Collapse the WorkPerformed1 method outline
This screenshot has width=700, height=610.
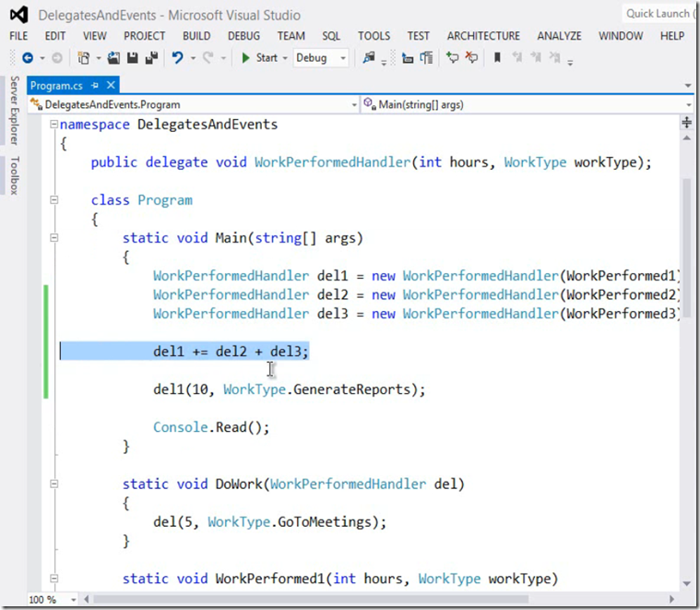(54, 579)
